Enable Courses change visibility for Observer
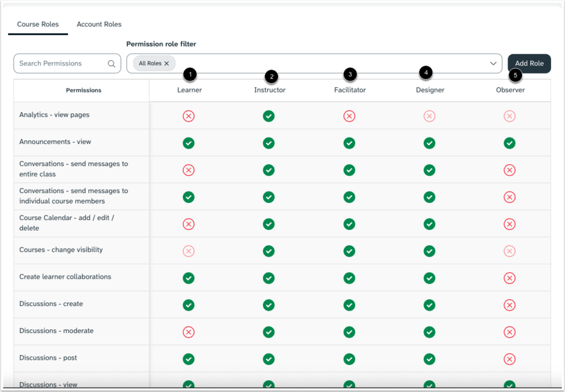The height and width of the screenshot is (392, 565). point(509,251)
